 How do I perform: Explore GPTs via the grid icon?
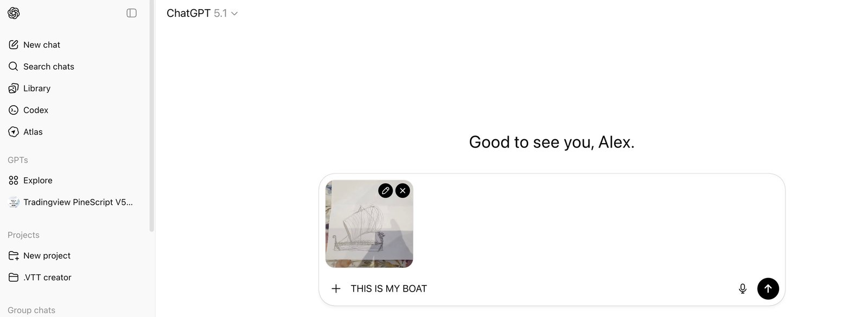[x=14, y=180]
